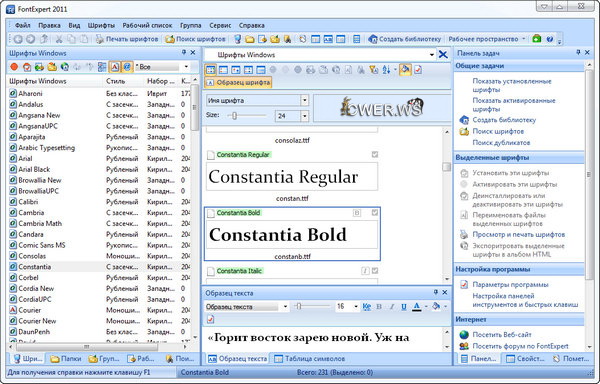The height and width of the screenshot is (384, 600).
Task: Toggle checkbox for Constantia Regular
Action: pos(375,155)
